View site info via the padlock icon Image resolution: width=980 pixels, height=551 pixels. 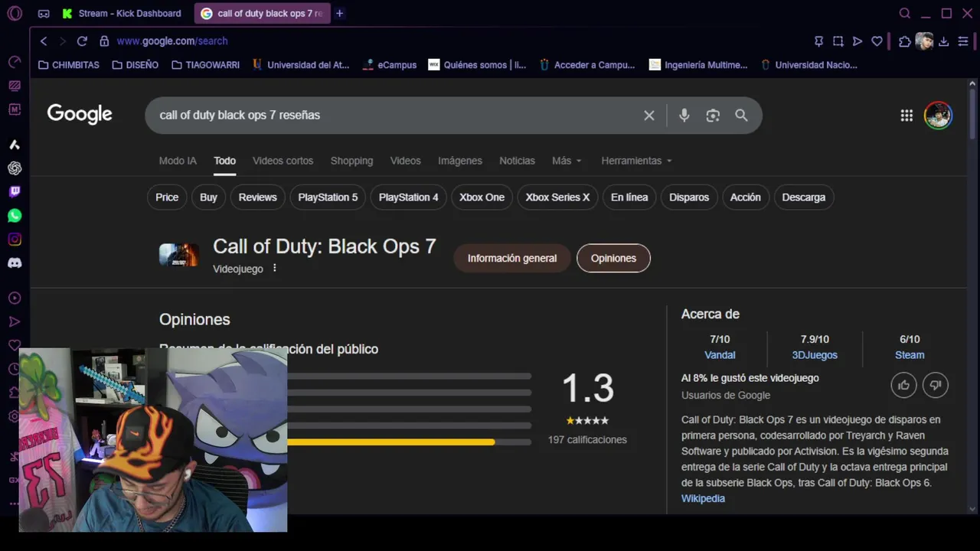pyautogui.click(x=104, y=41)
